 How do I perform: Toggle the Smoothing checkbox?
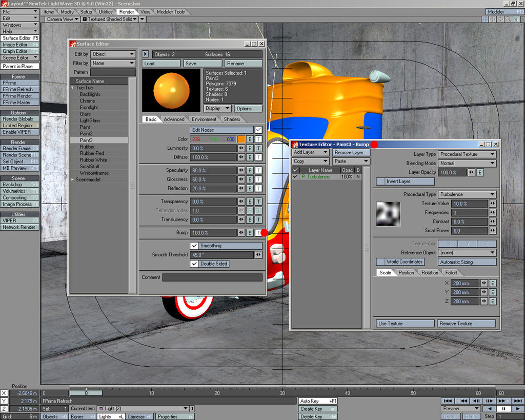pyautogui.click(x=194, y=246)
